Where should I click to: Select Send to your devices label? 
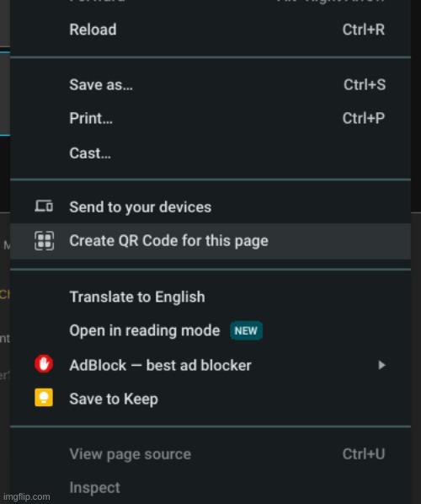[141, 207]
